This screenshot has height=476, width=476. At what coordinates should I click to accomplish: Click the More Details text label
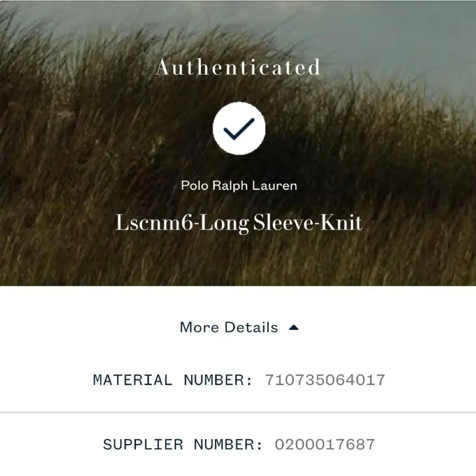pos(229,327)
